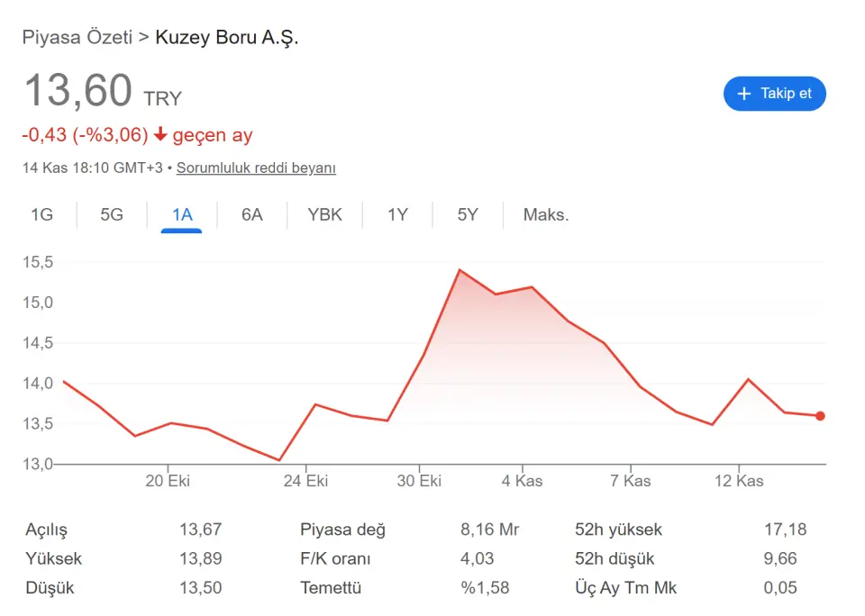Viewport: 865px width, 616px height.
Task: Show the 6A chart range
Action: (x=252, y=214)
